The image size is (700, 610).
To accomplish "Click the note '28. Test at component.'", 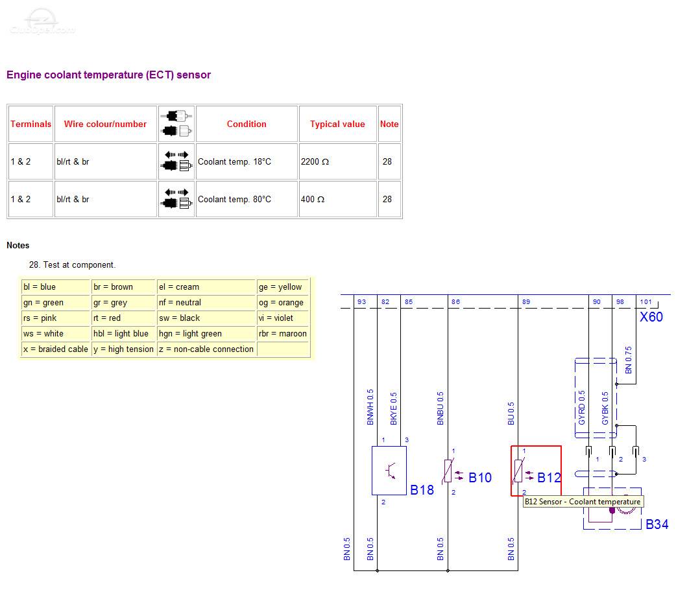I will (72, 264).
